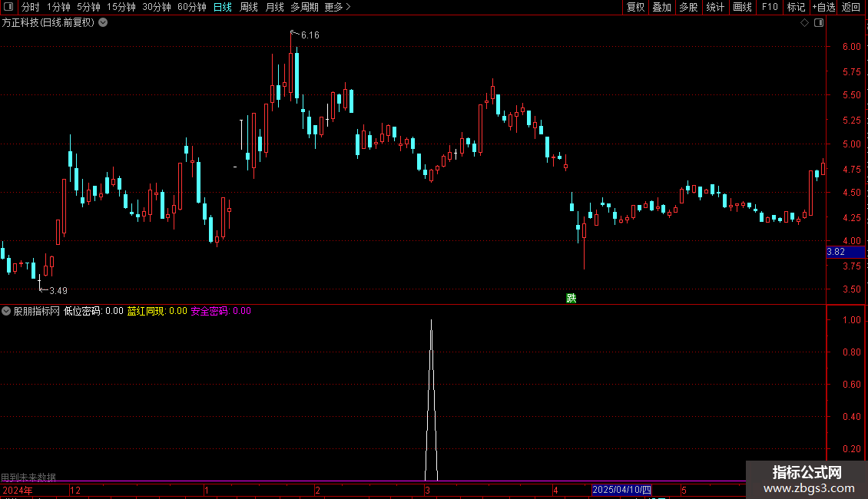Click the 复权 adjustment button
The width and height of the screenshot is (868, 499).
click(635, 7)
